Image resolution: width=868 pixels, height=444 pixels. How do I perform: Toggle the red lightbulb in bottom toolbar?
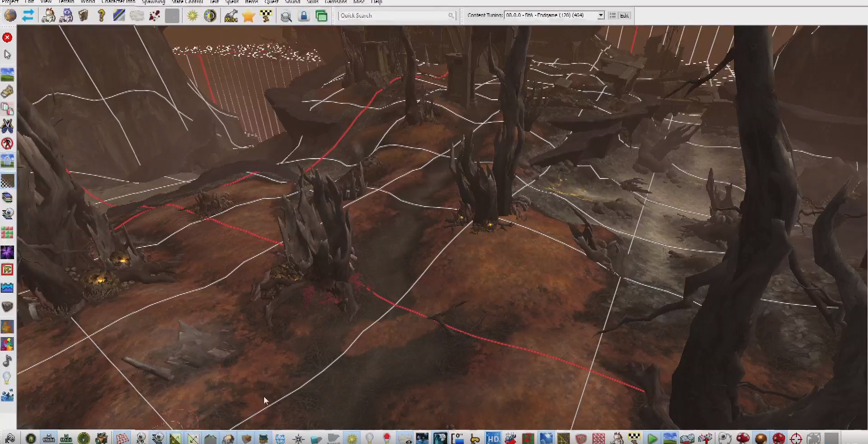click(x=387, y=438)
